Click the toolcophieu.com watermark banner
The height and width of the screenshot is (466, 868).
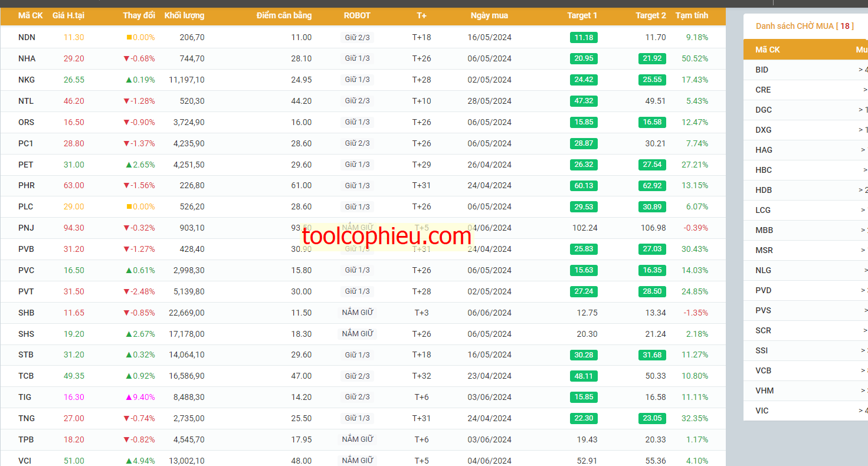387,237
